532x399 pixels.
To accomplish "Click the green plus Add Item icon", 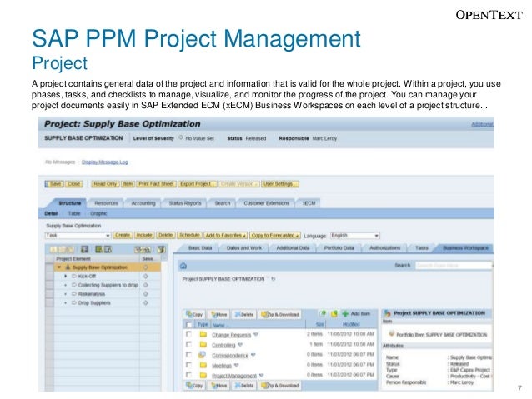I will (345, 313).
